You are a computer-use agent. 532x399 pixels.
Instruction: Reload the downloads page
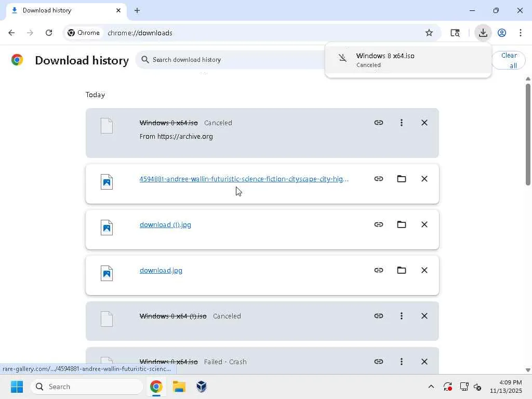[x=49, y=33]
